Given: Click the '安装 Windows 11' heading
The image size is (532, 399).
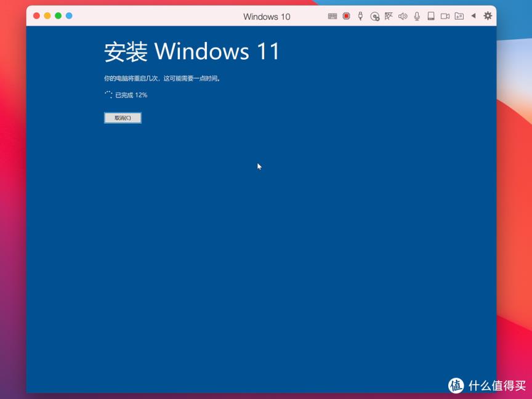Looking at the screenshot, I should point(191,52).
